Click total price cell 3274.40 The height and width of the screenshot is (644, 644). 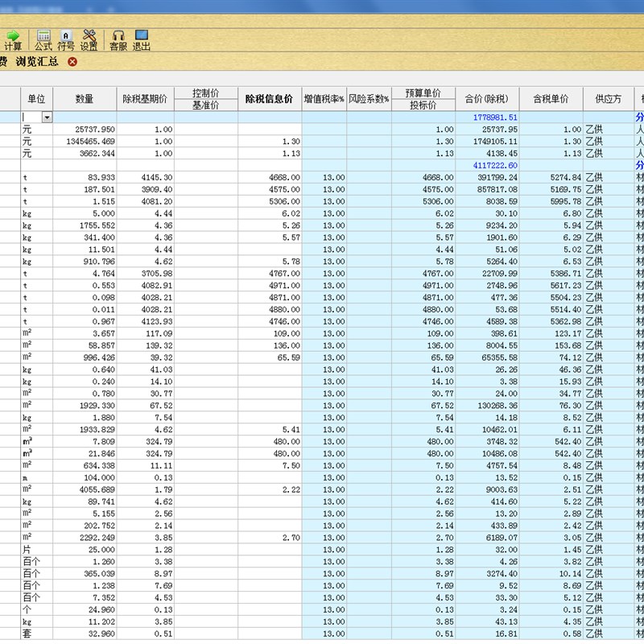(487, 574)
